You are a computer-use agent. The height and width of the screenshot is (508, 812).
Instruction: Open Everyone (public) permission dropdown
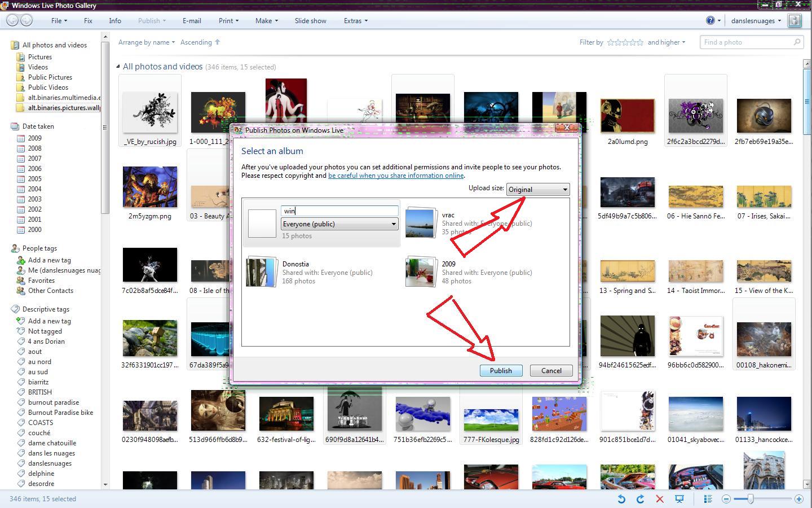(x=339, y=224)
